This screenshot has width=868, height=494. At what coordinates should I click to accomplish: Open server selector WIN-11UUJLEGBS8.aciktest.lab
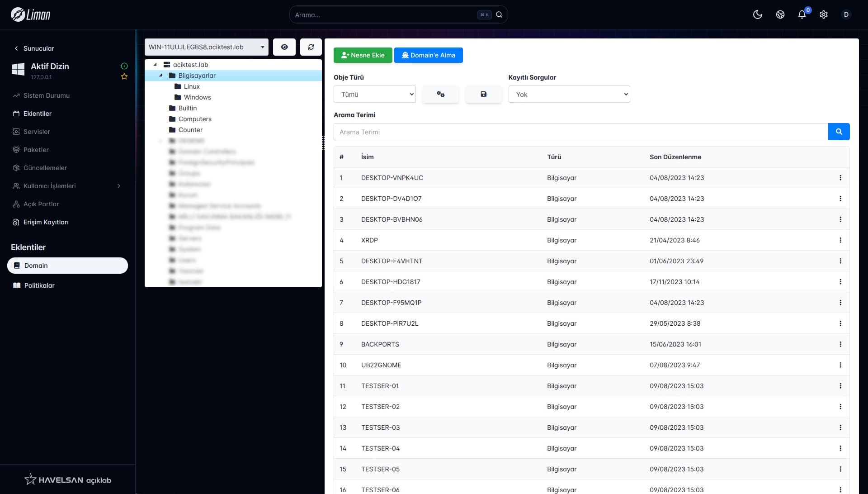[x=206, y=47]
